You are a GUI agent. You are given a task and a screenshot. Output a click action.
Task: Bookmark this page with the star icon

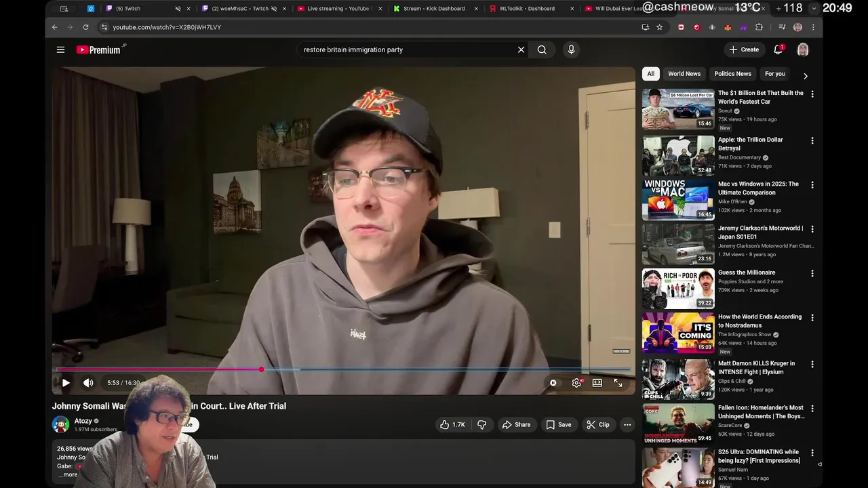click(x=659, y=27)
